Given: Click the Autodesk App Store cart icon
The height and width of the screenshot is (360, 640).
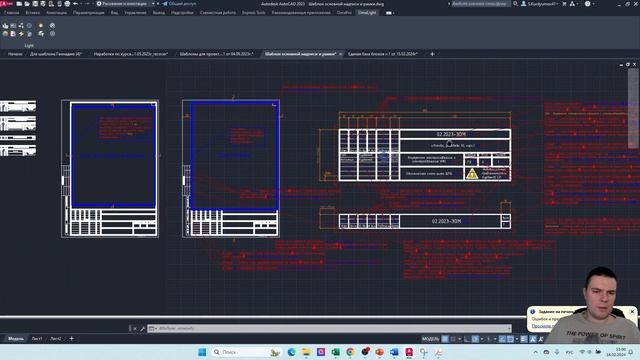Looking at the screenshot, I should (564, 4).
